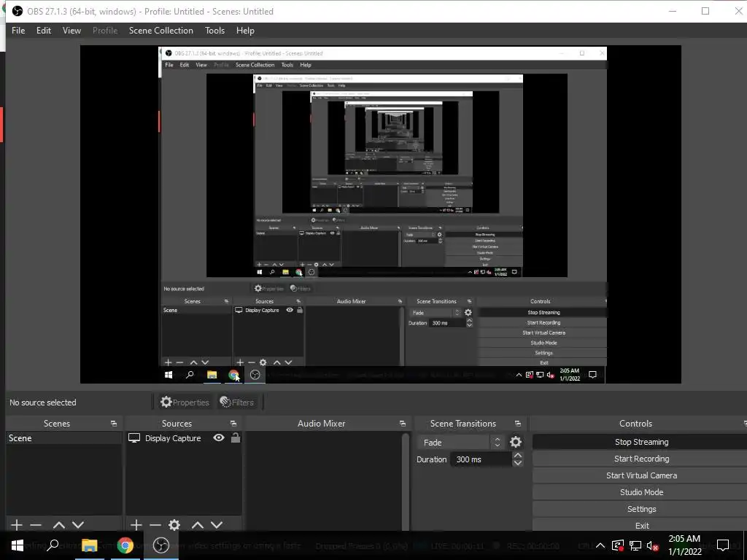
Task: Move source down with the arrow
Action: tap(217, 525)
